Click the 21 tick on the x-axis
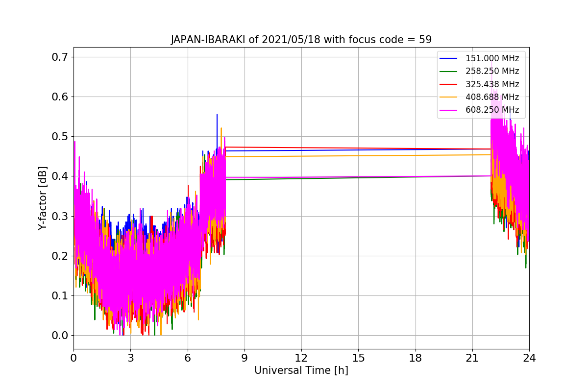The height and width of the screenshot is (392, 588). pos(472,358)
